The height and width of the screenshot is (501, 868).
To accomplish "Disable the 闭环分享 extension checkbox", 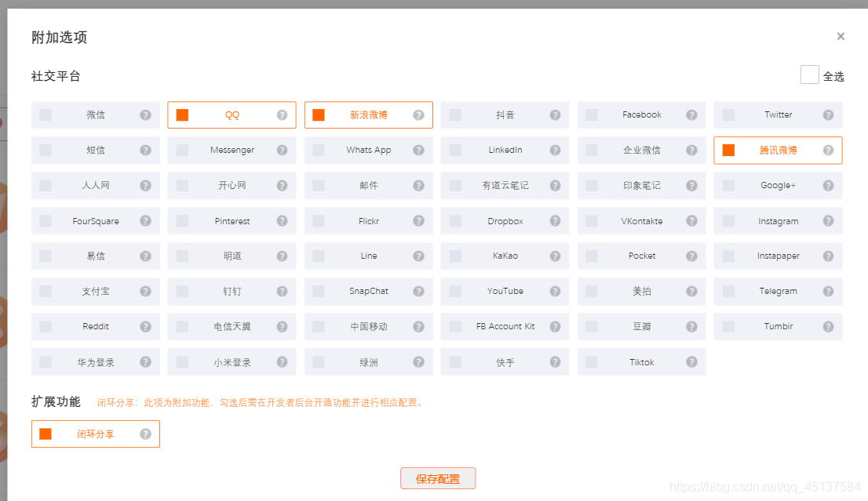I will coord(46,434).
